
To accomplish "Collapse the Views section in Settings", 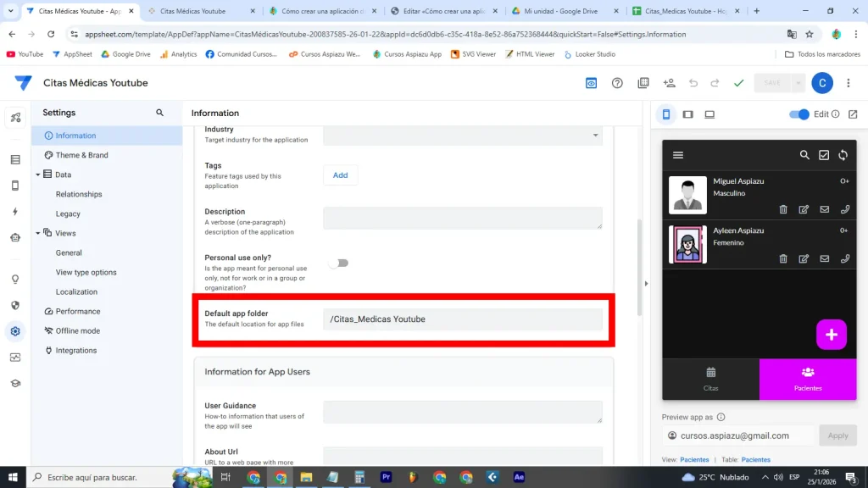I will pyautogui.click(x=38, y=233).
